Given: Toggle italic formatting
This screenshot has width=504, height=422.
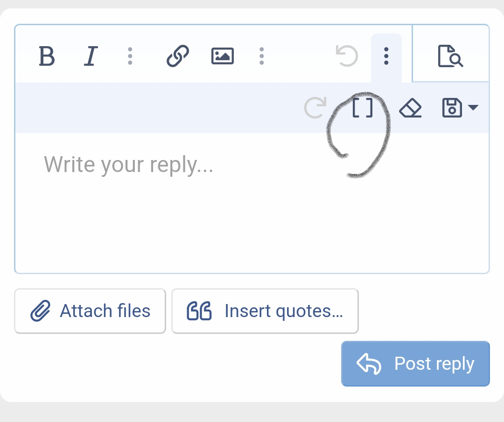Looking at the screenshot, I should click(91, 56).
